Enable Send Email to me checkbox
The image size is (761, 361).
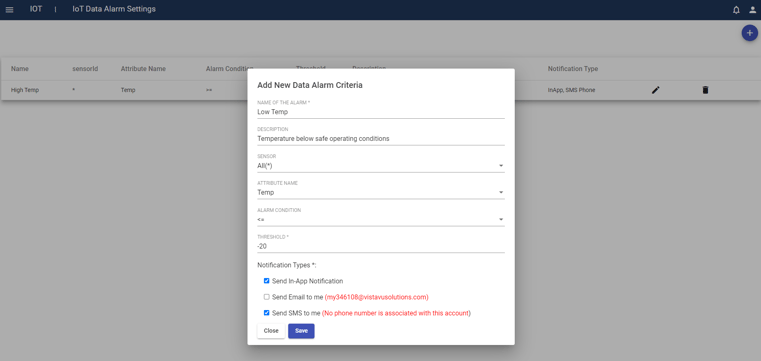(266, 297)
